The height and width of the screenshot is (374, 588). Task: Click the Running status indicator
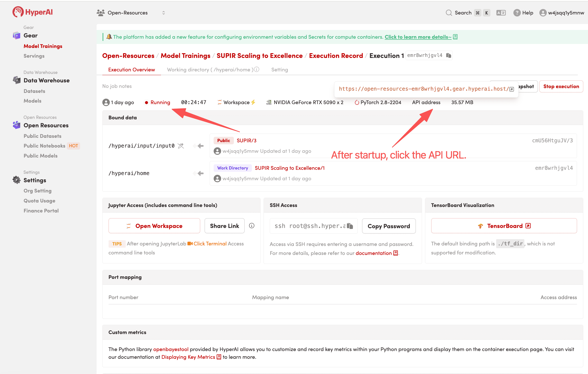pos(157,102)
